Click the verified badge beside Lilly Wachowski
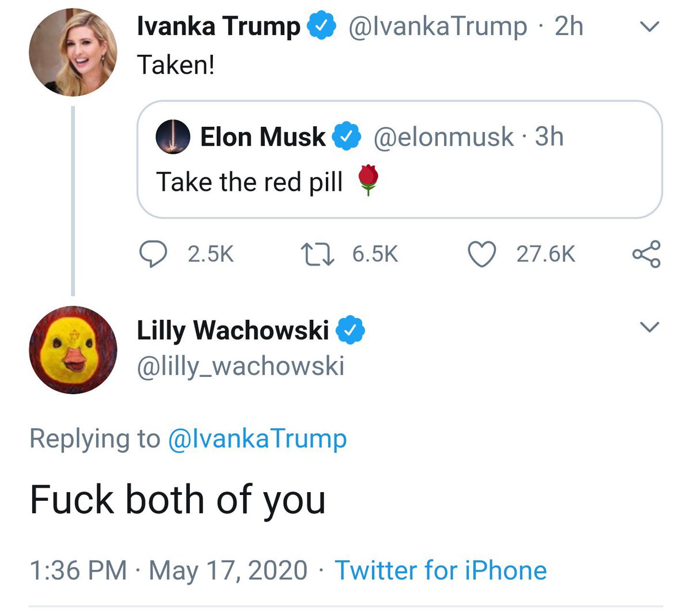Screen dimensions: 692x616 (x=351, y=330)
